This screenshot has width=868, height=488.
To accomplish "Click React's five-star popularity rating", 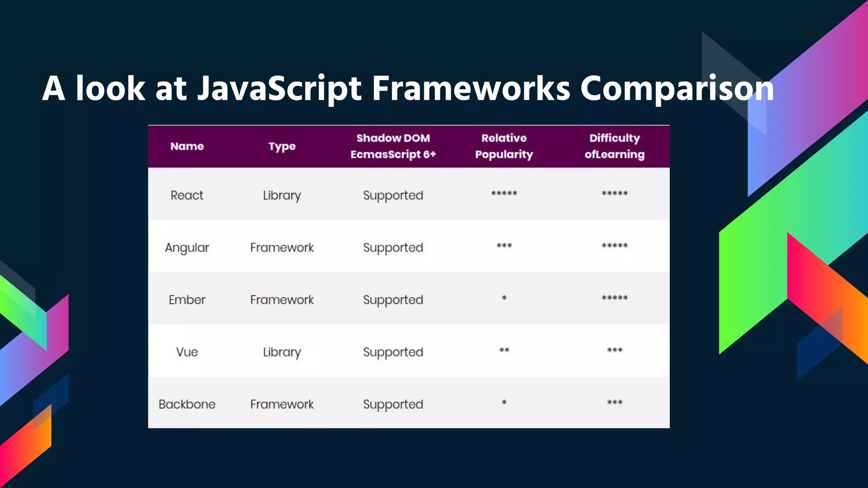I will (x=504, y=194).
